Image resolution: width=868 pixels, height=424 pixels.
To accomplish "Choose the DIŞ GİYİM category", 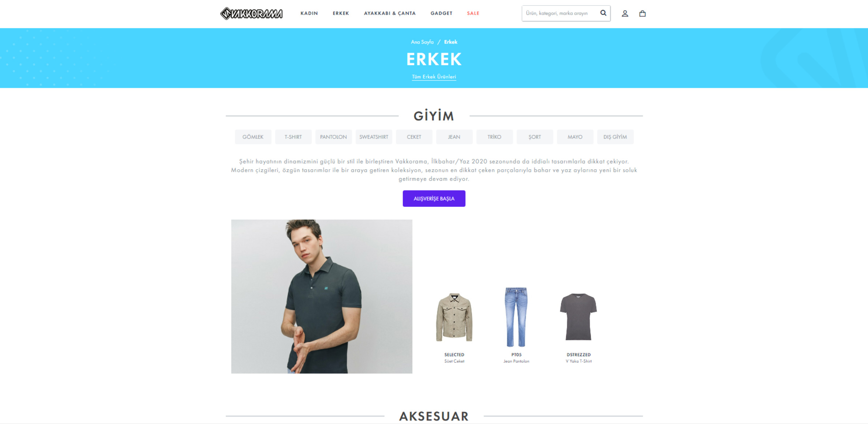I will (615, 137).
